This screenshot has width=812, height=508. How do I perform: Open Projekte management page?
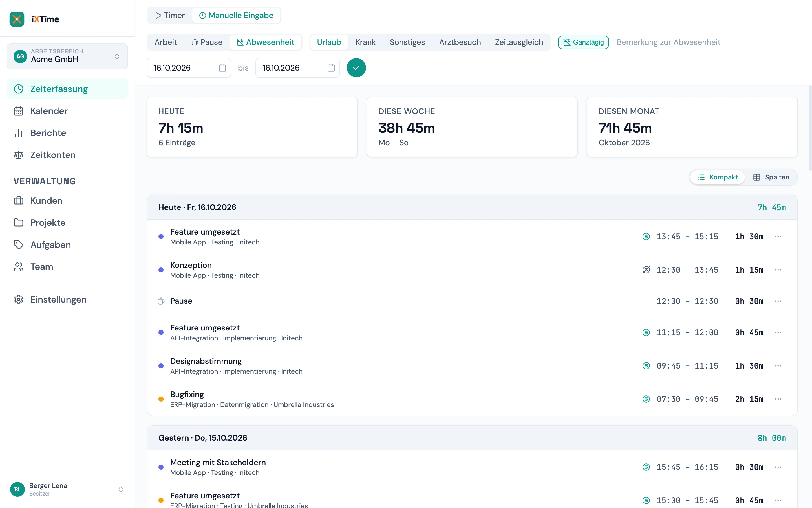click(x=67, y=223)
